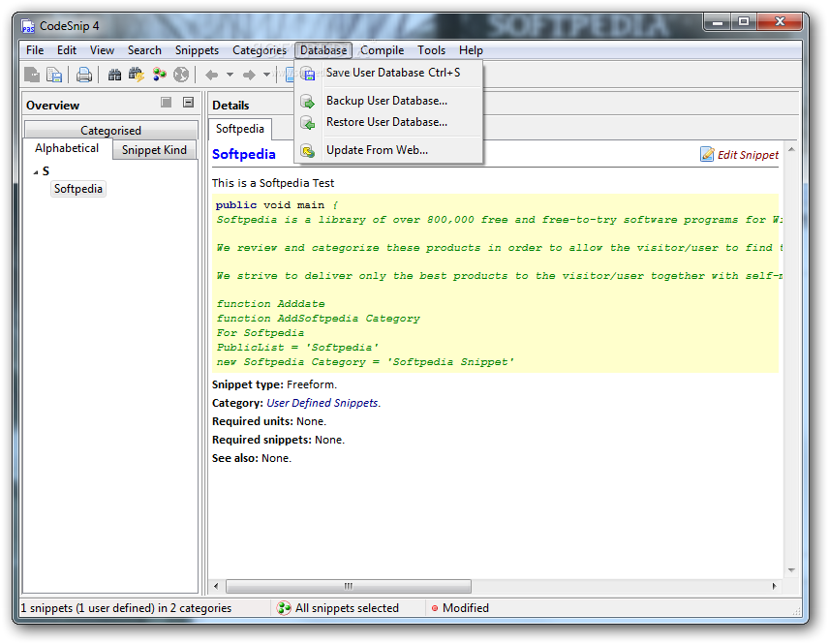This screenshot has height=644, width=829.
Task: Click the Forward arrow toolbar icon
Action: 249,76
